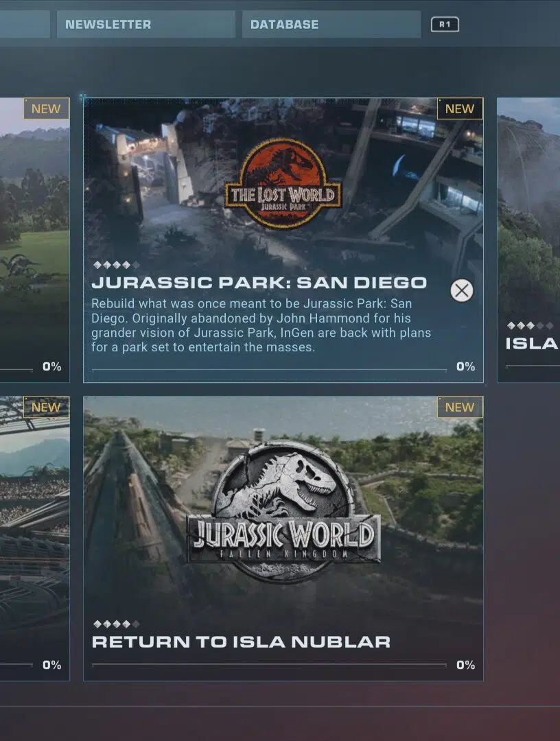Click the R1 shoulder button indicator
The height and width of the screenshot is (741, 560).
445,25
